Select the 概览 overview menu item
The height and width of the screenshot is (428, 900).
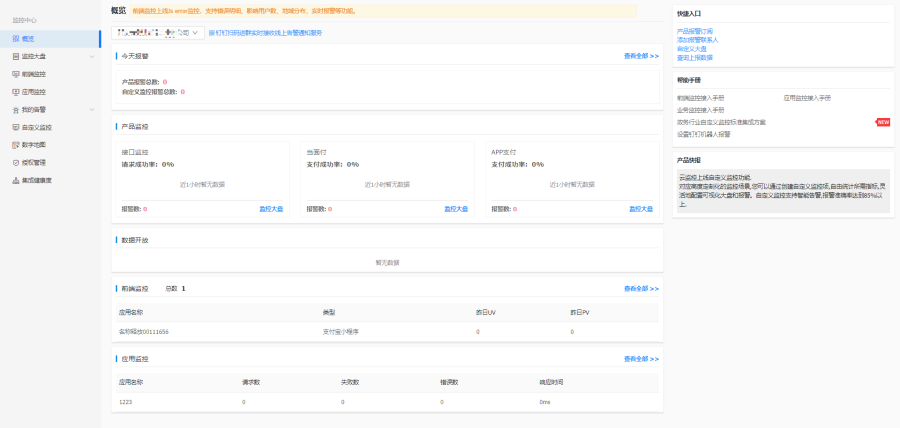point(50,38)
